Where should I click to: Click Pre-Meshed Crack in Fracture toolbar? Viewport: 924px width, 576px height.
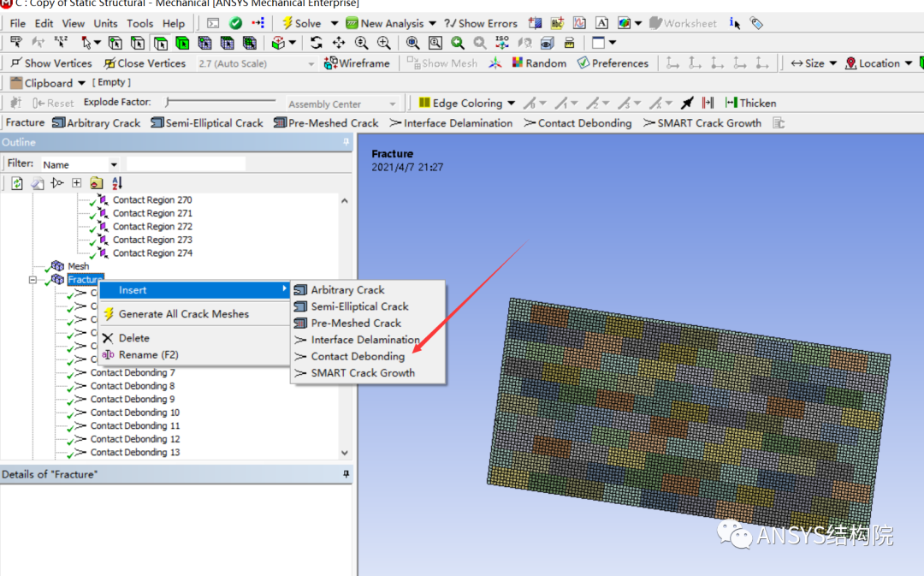tap(326, 123)
